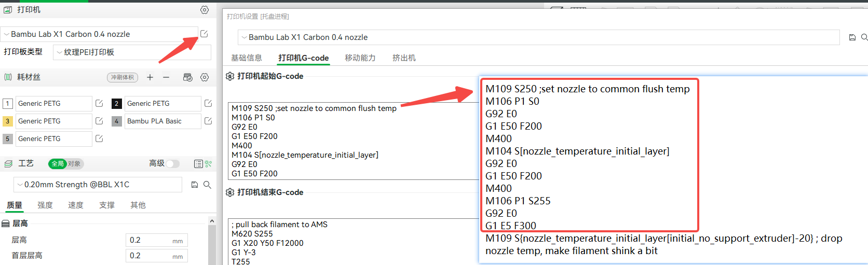Open the 其他 others tab
The height and width of the screenshot is (265, 868).
[x=138, y=205]
